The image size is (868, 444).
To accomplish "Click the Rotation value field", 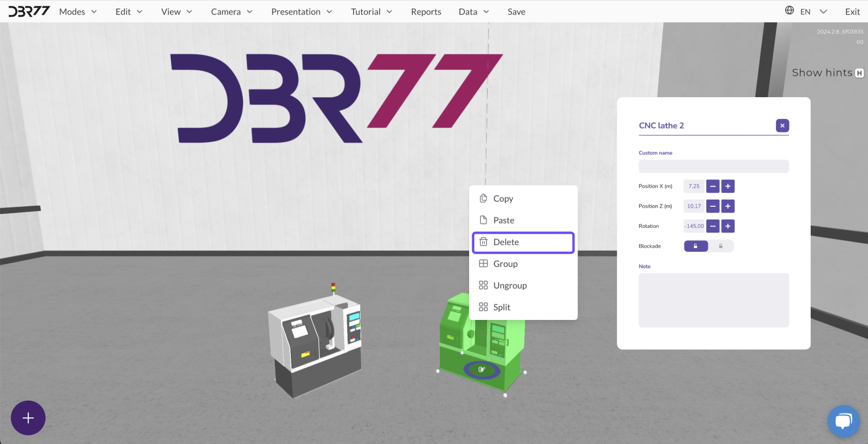I will pyautogui.click(x=694, y=226).
